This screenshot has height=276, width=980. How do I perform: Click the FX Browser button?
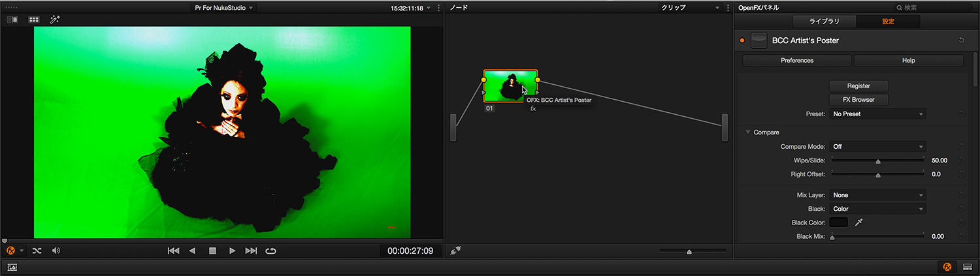(858, 100)
